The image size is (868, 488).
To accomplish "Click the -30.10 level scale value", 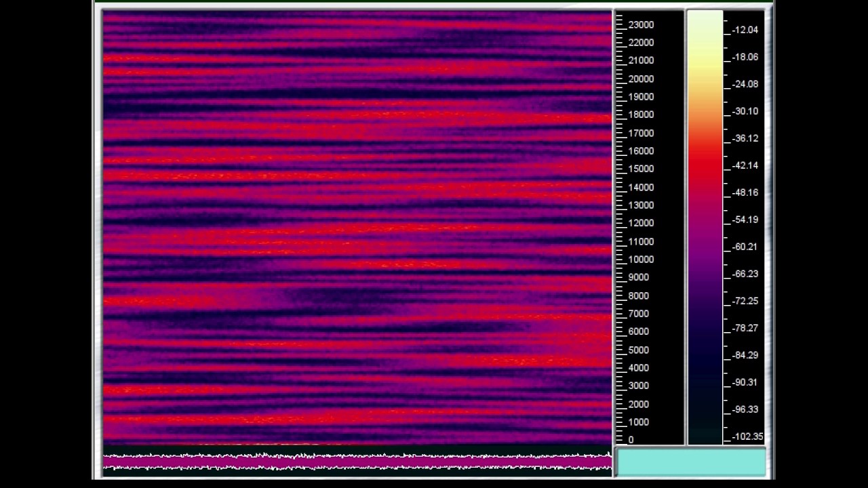I will click(x=745, y=111).
